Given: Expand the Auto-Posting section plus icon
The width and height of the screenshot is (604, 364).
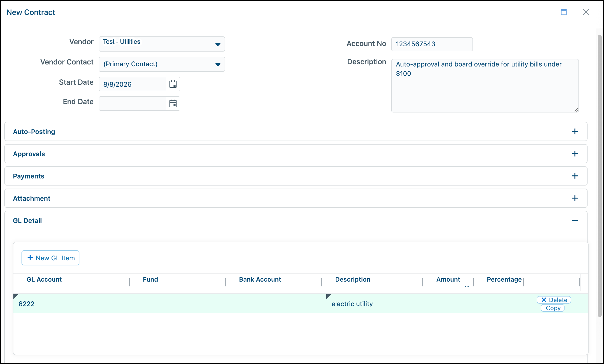Looking at the screenshot, I should 575,131.
